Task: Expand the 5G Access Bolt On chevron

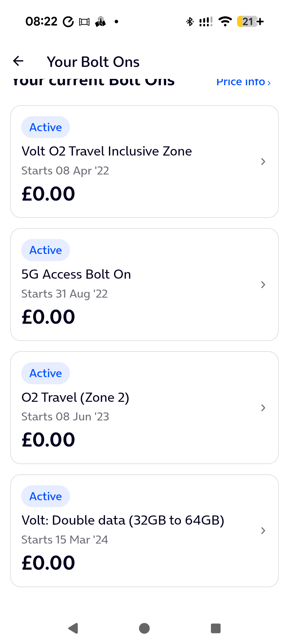Action: [263, 285]
